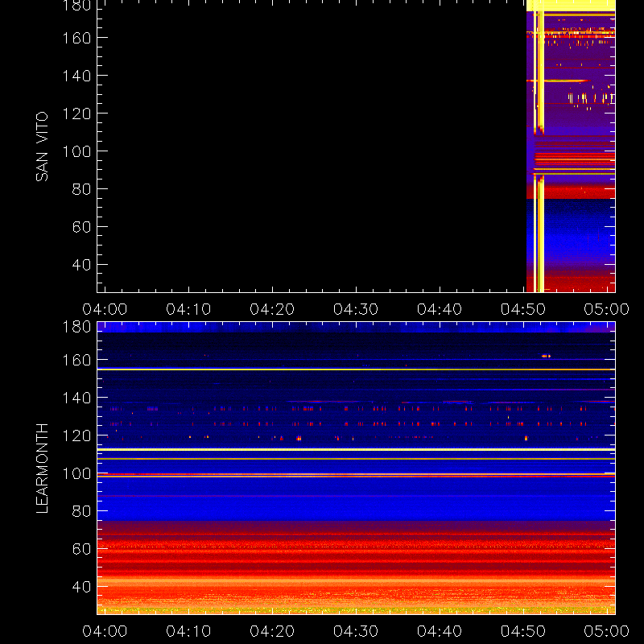
Task: Select the 180 frequency tick in LEARMONTH panel
Action: point(76,327)
